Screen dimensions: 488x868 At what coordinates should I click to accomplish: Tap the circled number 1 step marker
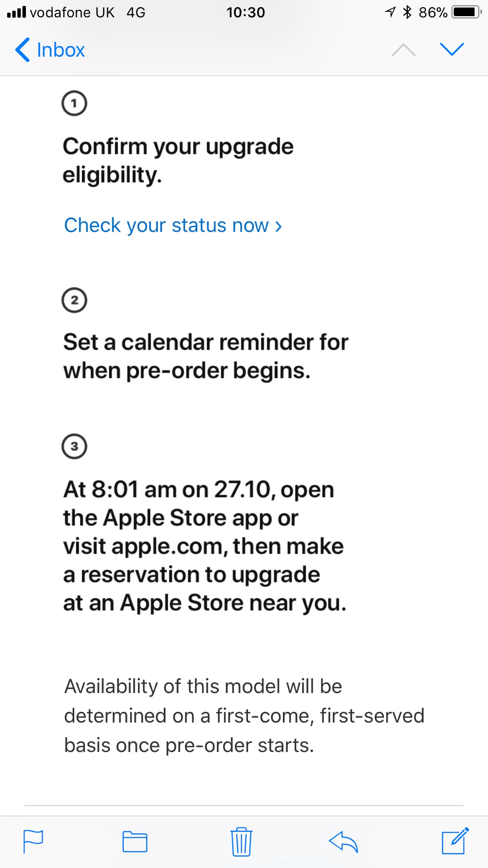pyautogui.click(x=74, y=103)
